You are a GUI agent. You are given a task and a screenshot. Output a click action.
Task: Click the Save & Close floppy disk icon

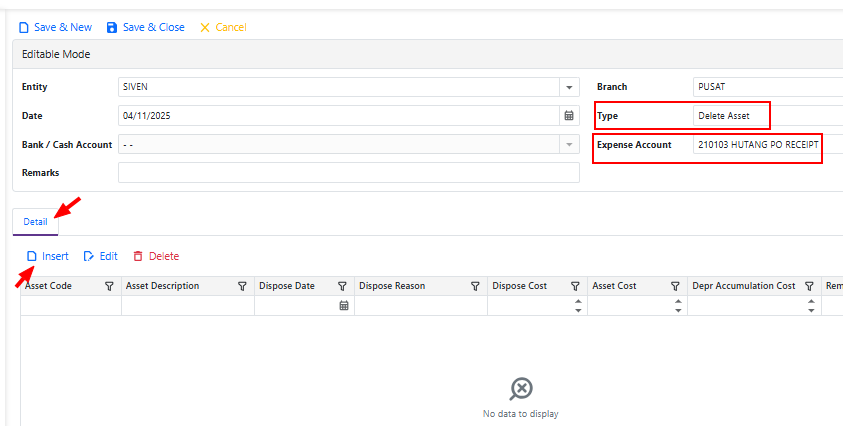[112, 27]
